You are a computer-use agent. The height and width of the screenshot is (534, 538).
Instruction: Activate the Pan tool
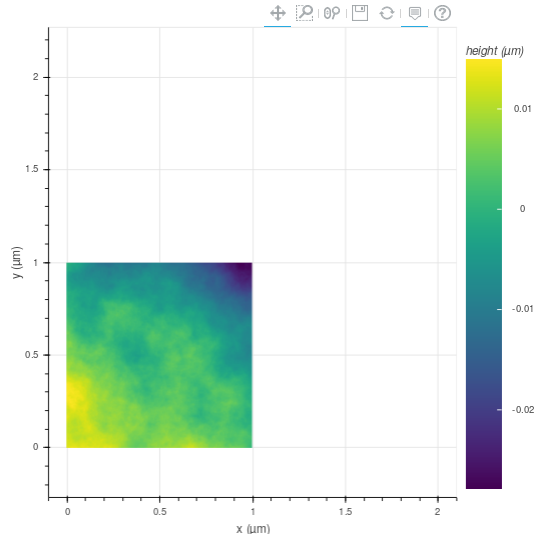278,13
